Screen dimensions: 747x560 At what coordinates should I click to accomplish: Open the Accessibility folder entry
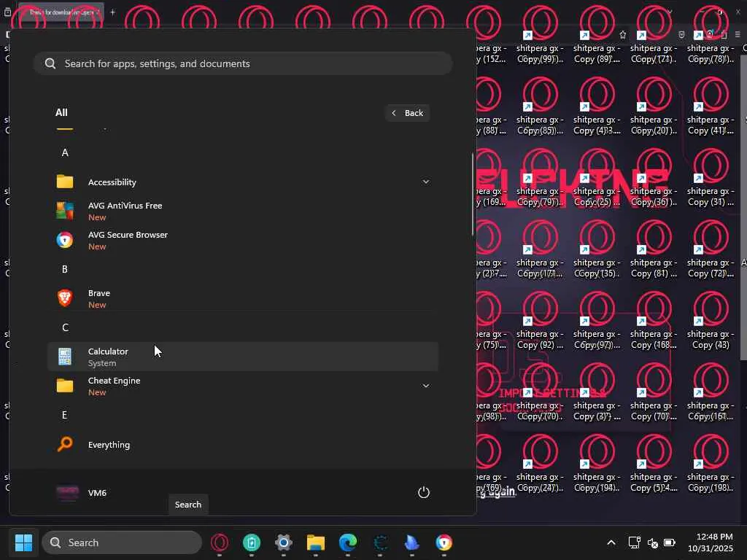point(242,182)
